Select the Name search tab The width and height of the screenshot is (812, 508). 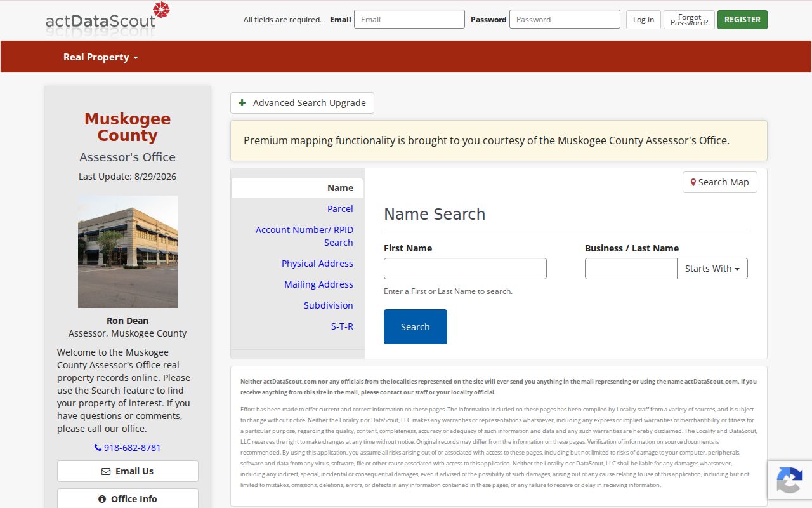[297, 188]
